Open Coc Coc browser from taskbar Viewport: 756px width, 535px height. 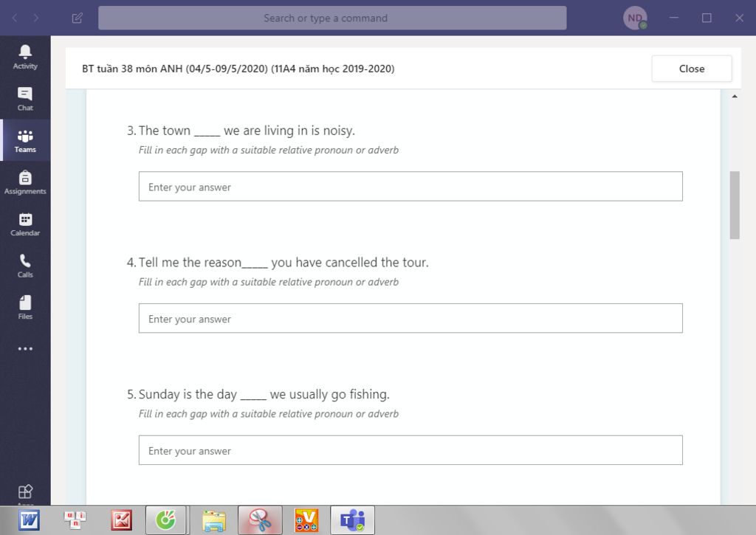[166, 520]
